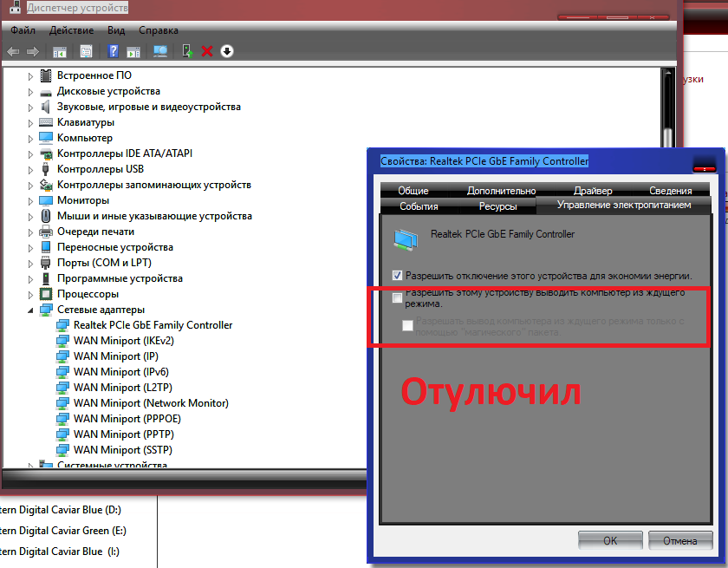The height and width of the screenshot is (568, 728).
Task: Expand the Встроенное ПО node
Action: (30, 76)
